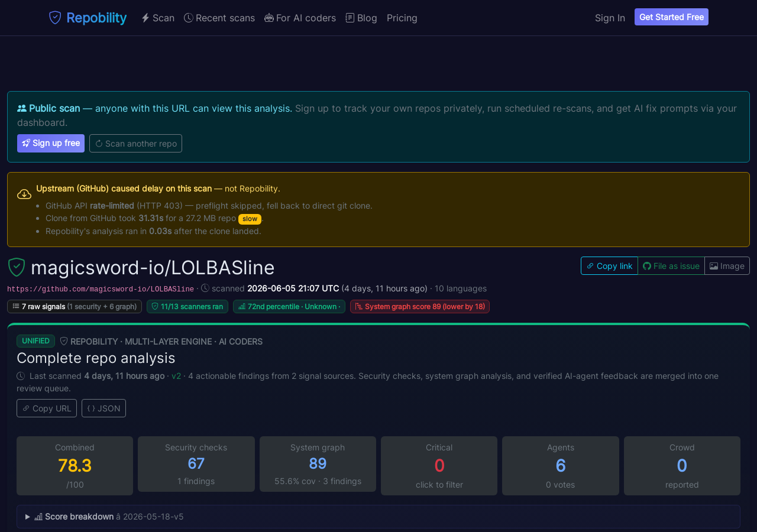Click the newspaper icon beside Blog
The width and height of the screenshot is (757, 532).
(x=350, y=18)
